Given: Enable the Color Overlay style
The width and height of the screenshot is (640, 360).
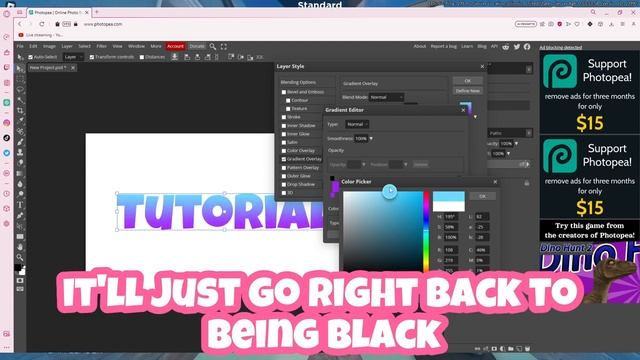Looking at the screenshot, I should pyautogui.click(x=284, y=151).
